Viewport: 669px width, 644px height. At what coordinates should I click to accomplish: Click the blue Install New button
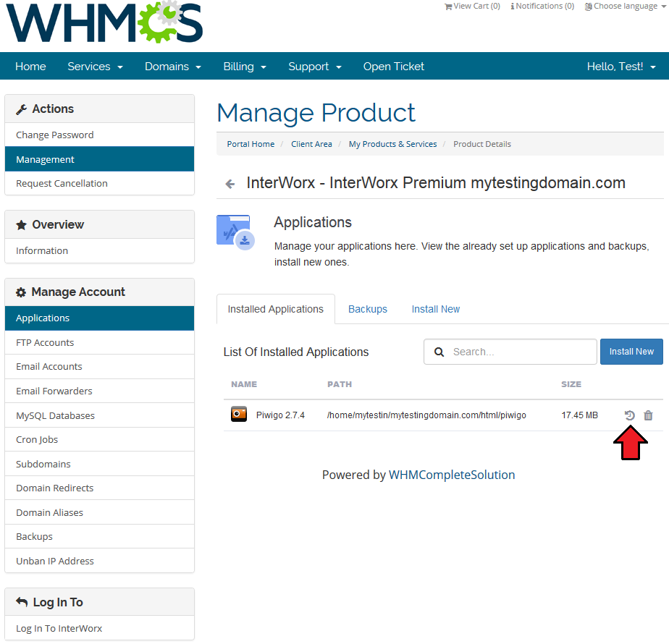(631, 352)
